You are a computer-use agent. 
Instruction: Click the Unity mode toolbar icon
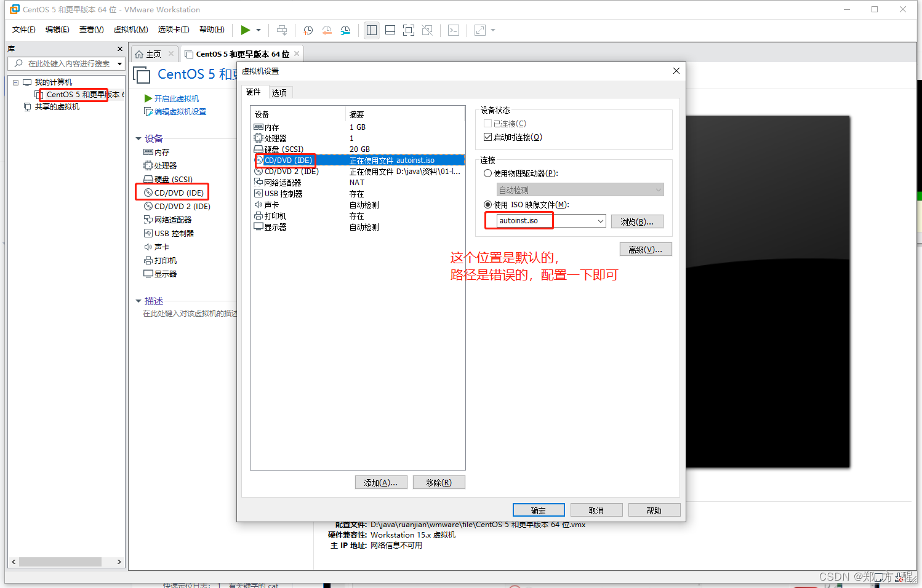click(427, 30)
